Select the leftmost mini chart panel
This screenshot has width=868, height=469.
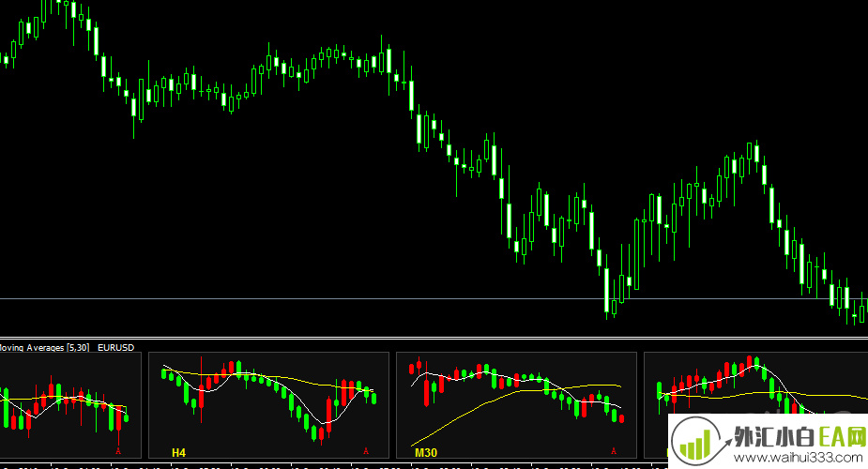(x=70, y=403)
